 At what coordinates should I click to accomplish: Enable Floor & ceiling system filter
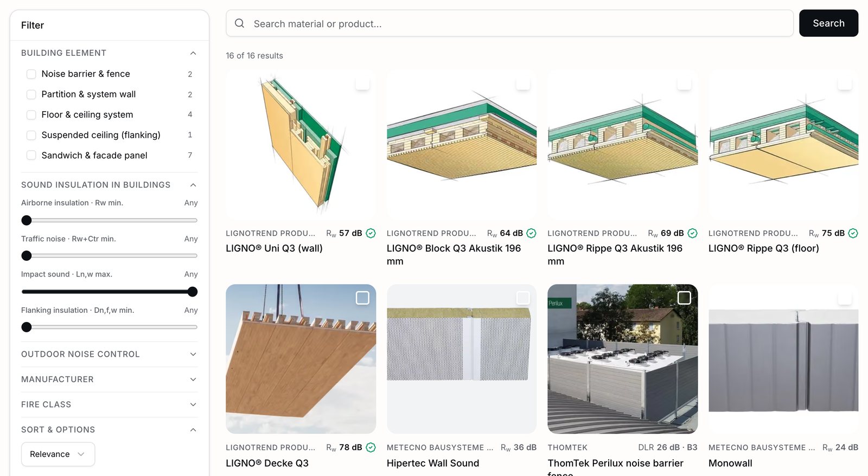click(31, 114)
